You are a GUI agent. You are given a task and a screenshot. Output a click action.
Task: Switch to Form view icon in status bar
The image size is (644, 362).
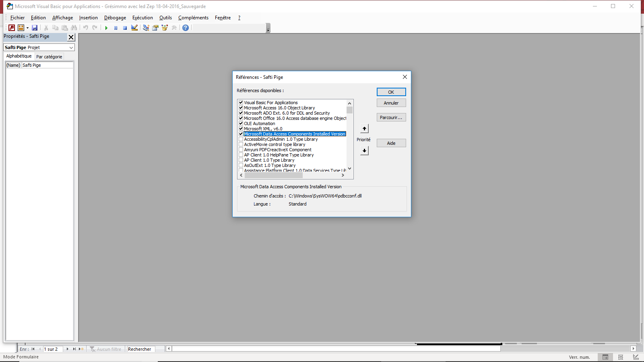[x=605, y=357]
